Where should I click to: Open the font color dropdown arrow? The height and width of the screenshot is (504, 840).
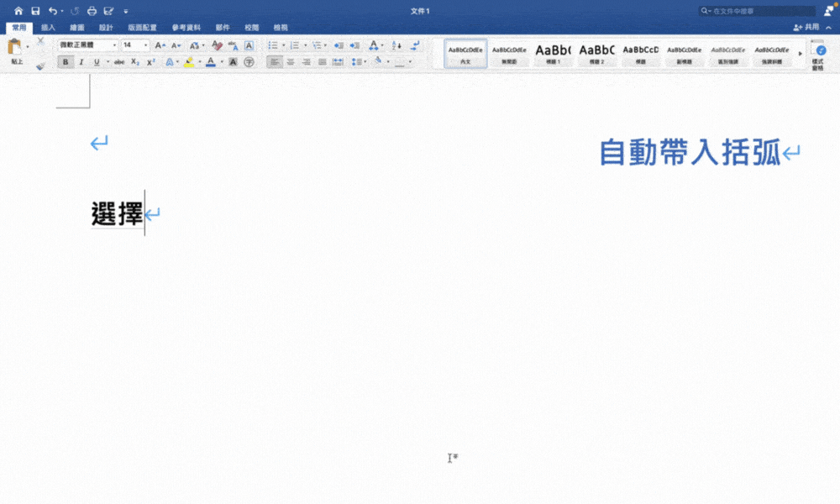pyautogui.click(x=222, y=62)
